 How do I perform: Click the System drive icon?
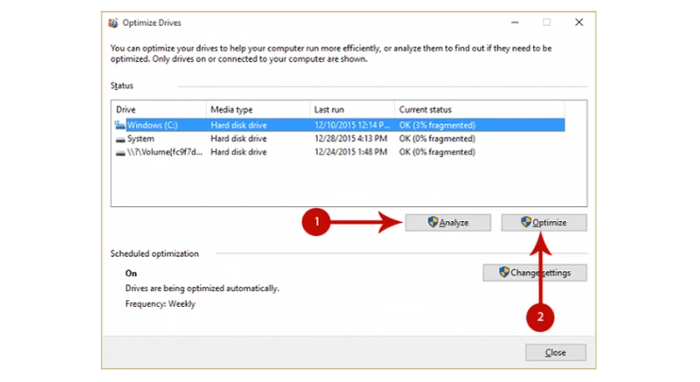pyautogui.click(x=120, y=139)
